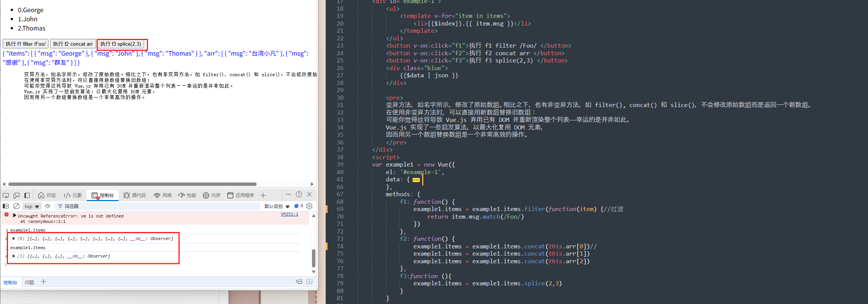Select the bottom drawer 问题 tab

pos(29,282)
